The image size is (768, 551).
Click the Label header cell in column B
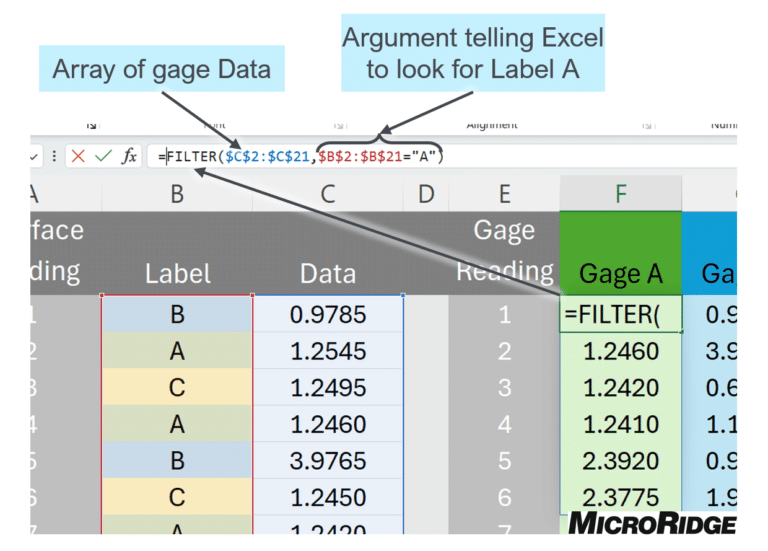click(x=177, y=273)
